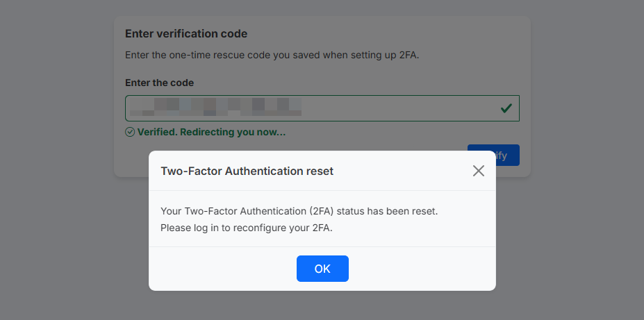Click the 'Enter verification code' heading

click(x=186, y=33)
